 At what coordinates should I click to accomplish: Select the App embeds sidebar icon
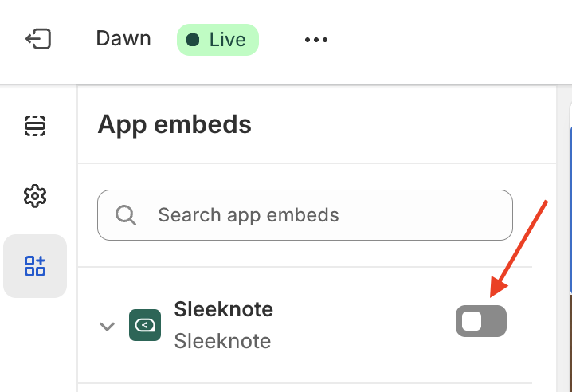click(x=35, y=266)
